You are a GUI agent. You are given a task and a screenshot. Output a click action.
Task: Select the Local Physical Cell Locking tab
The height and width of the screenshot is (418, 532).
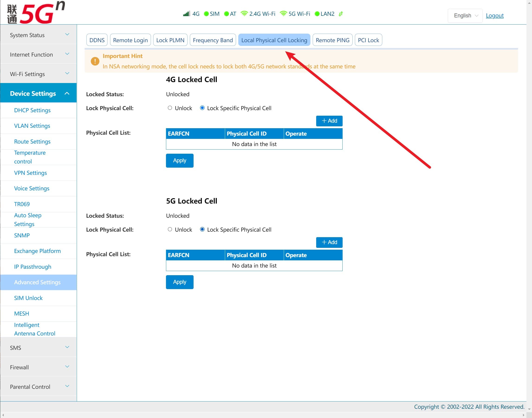274,40
